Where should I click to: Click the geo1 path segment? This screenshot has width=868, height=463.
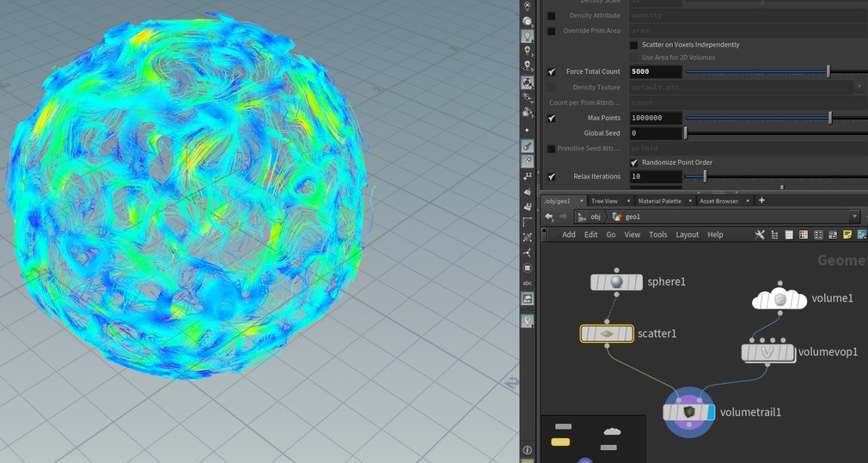coord(627,217)
